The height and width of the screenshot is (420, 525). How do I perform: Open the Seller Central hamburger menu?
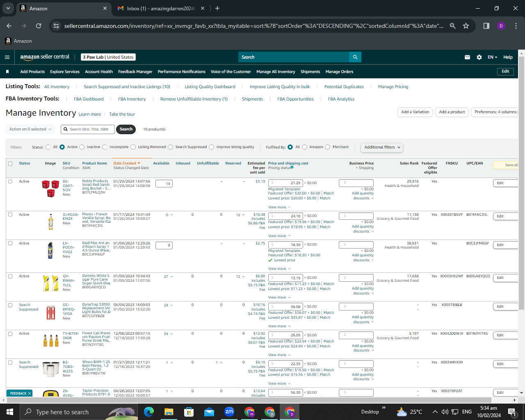pyautogui.click(x=7, y=57)
